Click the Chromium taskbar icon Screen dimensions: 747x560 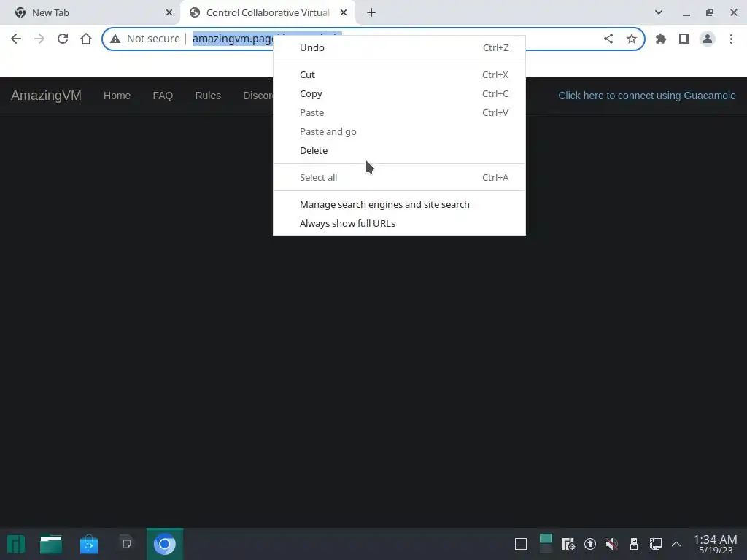(x=164, y=544)
